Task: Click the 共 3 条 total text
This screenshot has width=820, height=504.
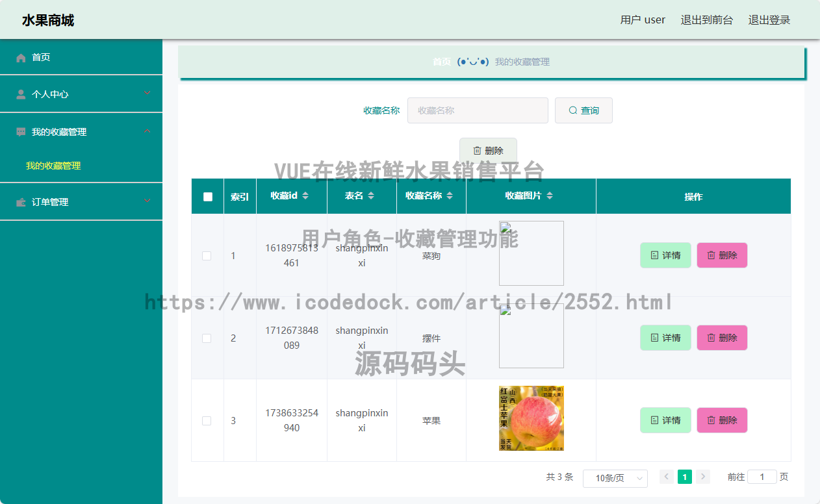Action: pos(559,477)
